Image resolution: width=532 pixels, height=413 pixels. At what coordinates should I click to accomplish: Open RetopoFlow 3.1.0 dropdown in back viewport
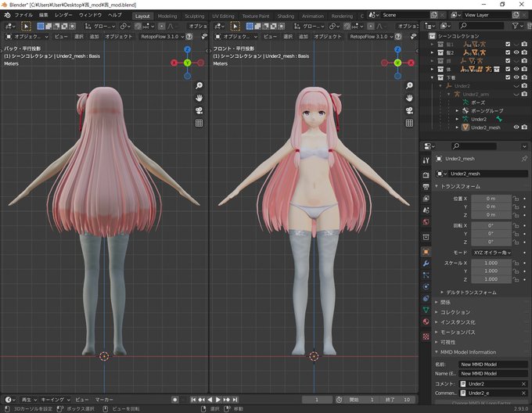click(x=162, y=36)
